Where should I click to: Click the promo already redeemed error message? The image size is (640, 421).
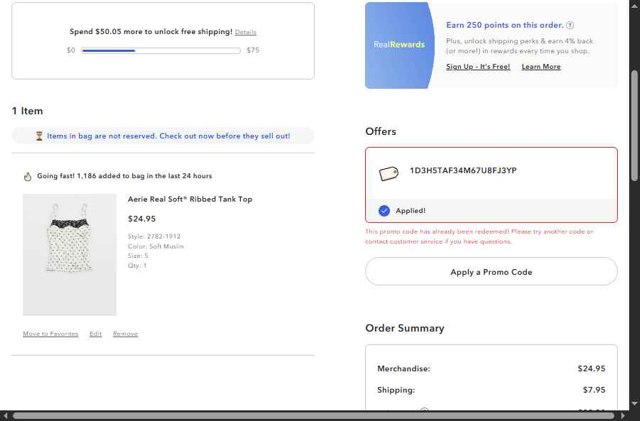click(x=479, y=236)
